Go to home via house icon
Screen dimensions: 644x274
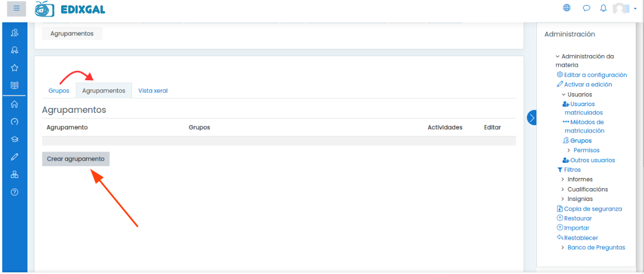15,104
